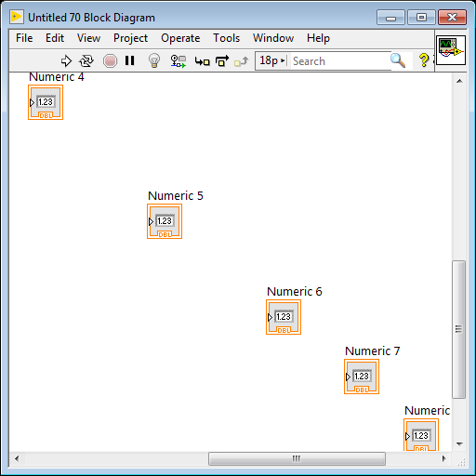Open the Operate menu
The image size is (476, 476).
(x=180, y=38)
